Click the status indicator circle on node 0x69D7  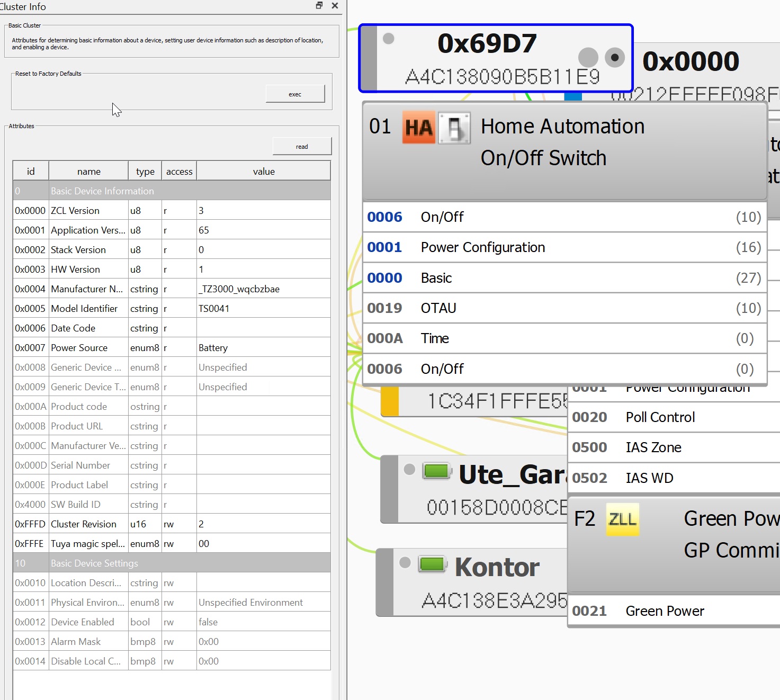[389, 38]
